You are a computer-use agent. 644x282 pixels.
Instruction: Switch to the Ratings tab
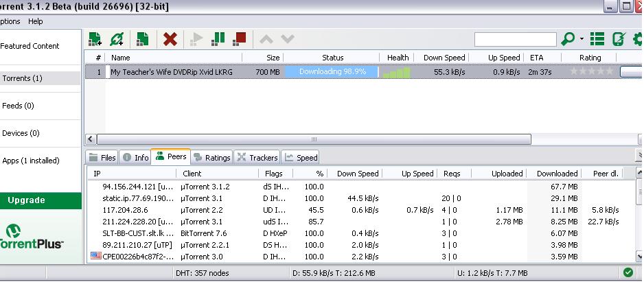212,157
